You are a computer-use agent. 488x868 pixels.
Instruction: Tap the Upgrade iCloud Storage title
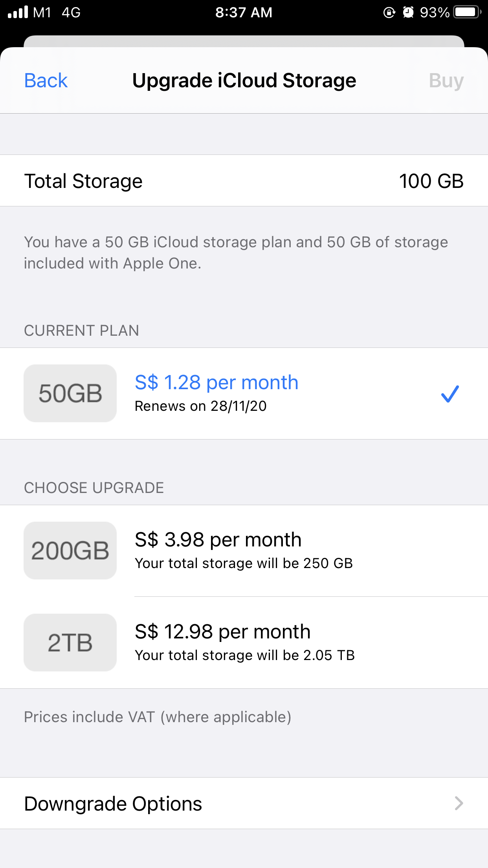tap(244, 81)
